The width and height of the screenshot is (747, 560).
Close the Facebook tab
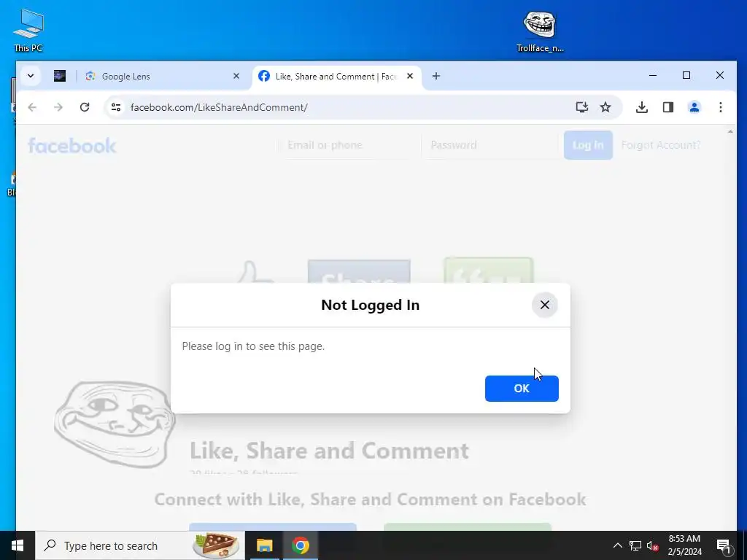[x=410, y=76]
